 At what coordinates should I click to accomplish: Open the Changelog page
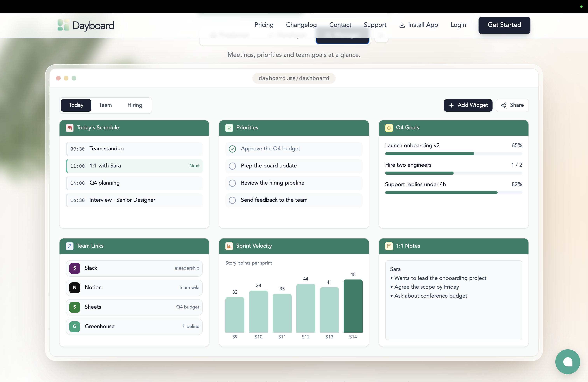point(301,25)
